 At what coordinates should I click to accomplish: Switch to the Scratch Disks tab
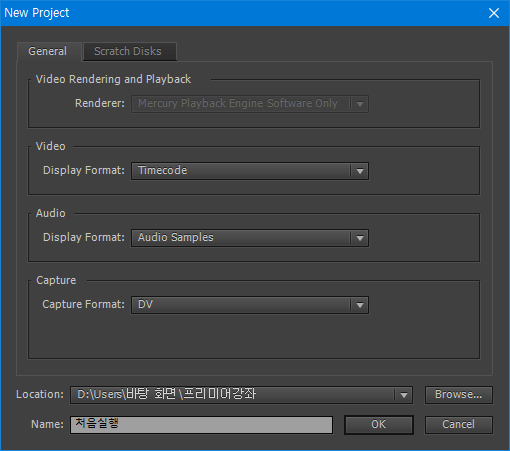[129, 51]
